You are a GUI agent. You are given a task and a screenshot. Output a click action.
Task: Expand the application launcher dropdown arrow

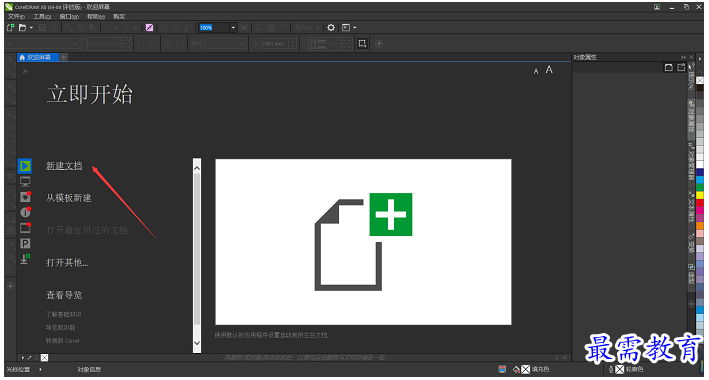(354, 28)
